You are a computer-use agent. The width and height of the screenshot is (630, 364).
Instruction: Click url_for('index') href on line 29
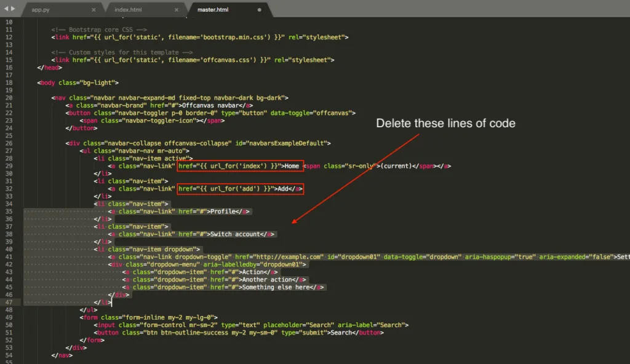coord(229,166)
